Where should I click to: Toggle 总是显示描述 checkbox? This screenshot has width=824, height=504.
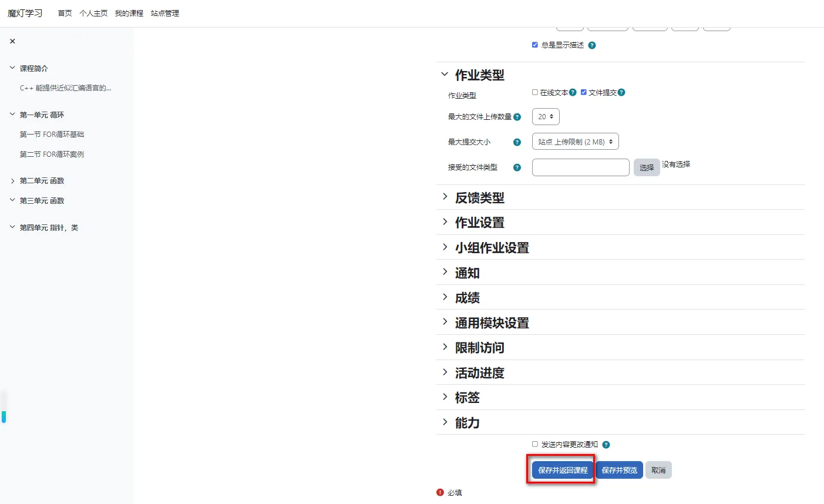(x=535, y=45)
